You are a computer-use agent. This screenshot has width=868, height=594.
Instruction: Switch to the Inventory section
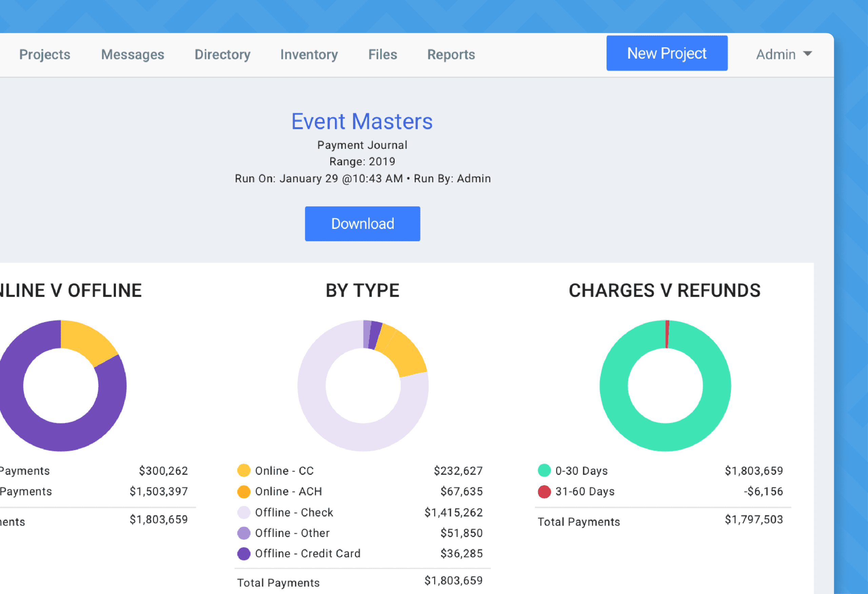click(309, 55)
